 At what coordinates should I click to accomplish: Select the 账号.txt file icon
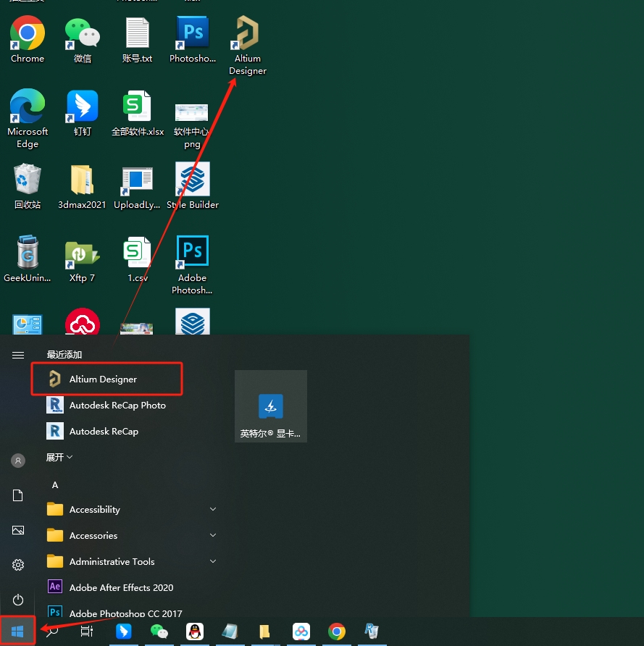click(137, 40)
